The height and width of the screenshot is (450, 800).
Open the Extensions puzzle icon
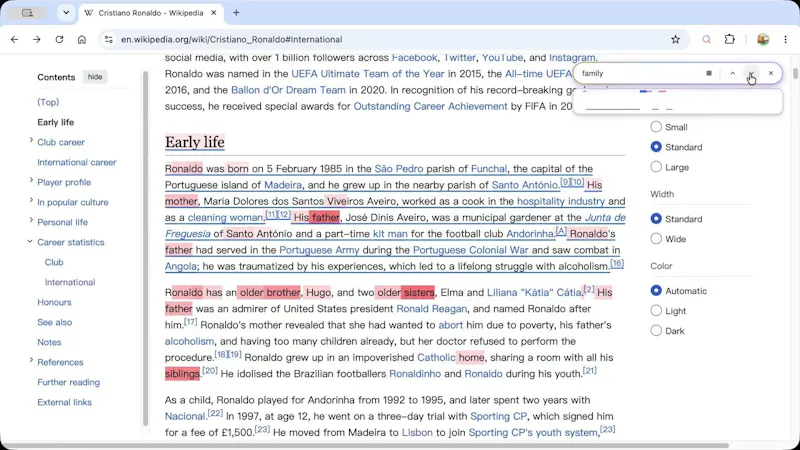730,39
